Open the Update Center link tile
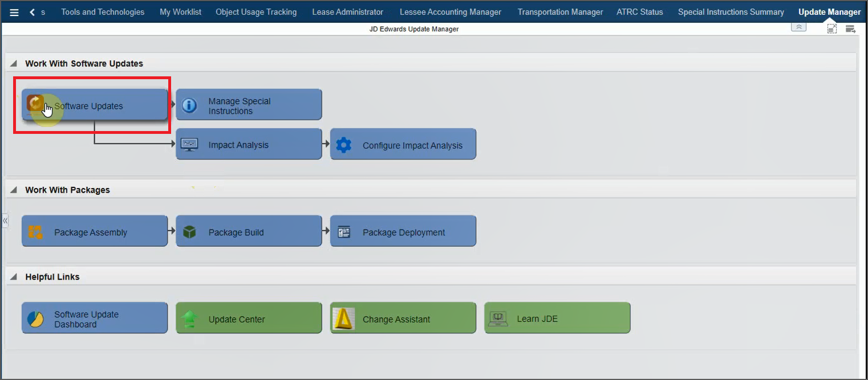The image size is (868, 380). [249, 318]
